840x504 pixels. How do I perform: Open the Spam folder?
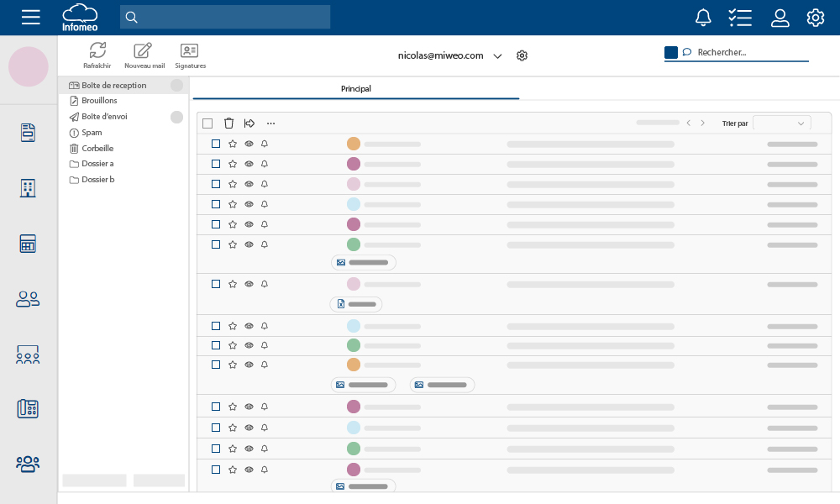pyautogui.click(x=90, y=132)
